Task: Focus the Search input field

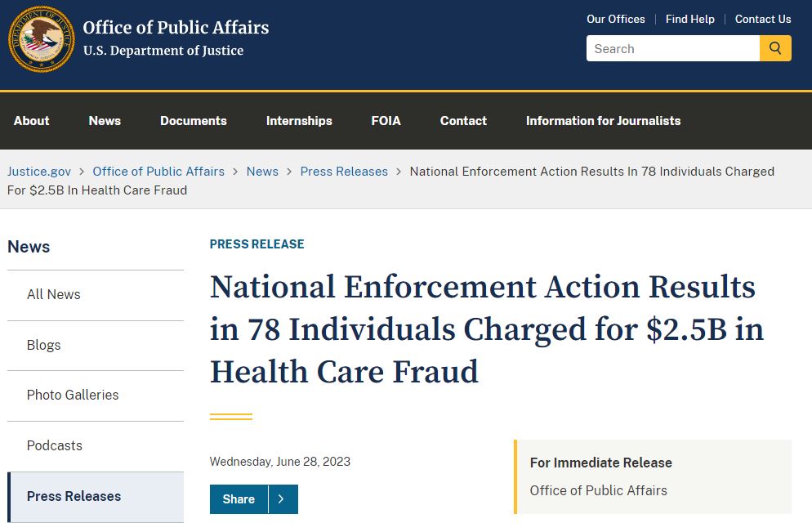Action: (x=672, y=48)
